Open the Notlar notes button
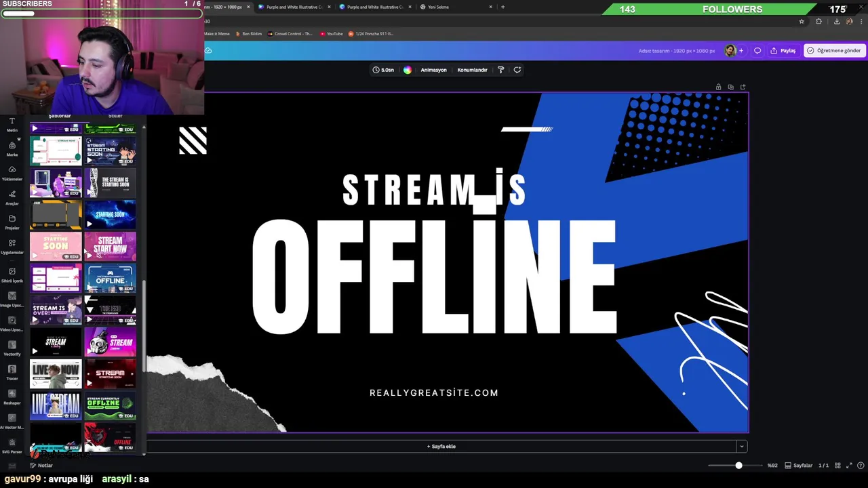The image size is (868, 488). click(x=41, y=466)
